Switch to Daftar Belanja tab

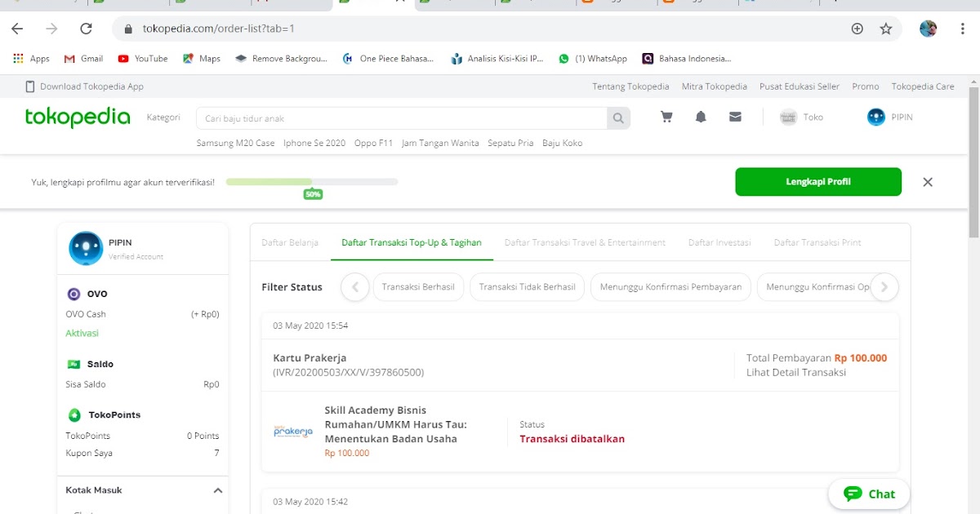(290, 242)
